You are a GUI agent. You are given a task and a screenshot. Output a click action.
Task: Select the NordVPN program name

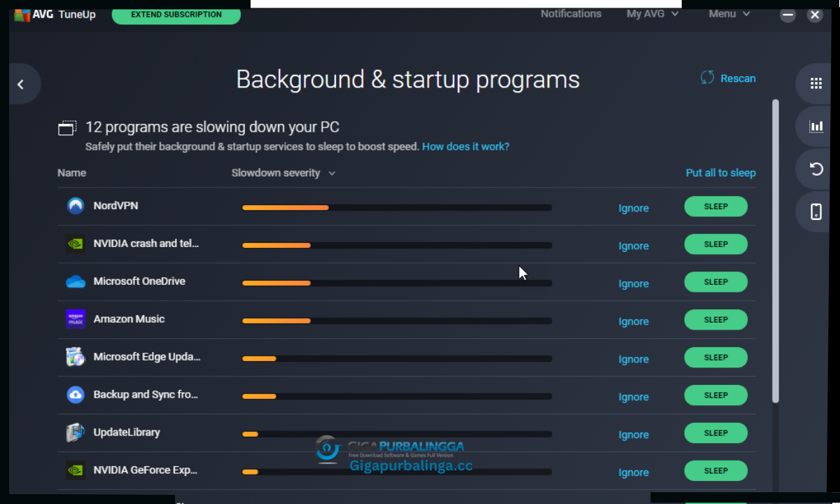click(x=115, y=206)
